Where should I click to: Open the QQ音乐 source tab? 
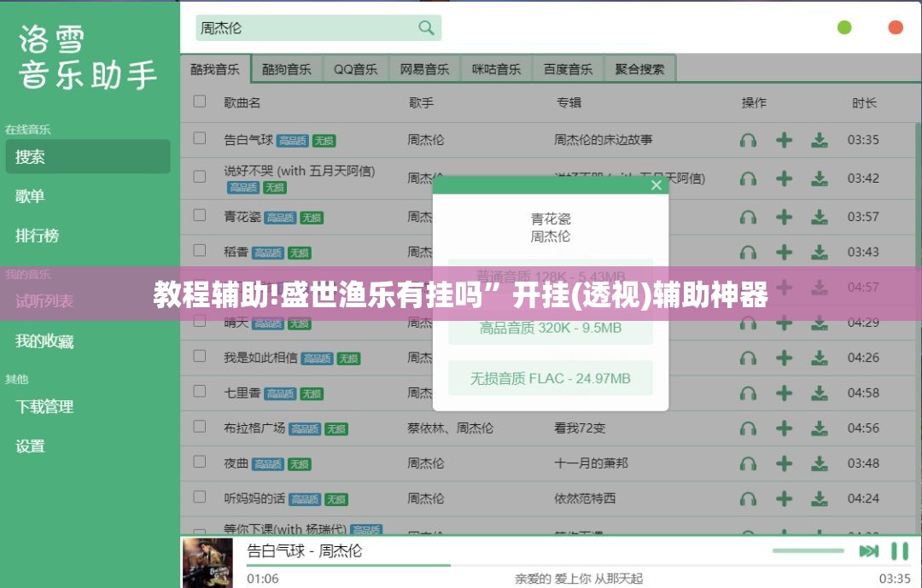pos(356,69)
